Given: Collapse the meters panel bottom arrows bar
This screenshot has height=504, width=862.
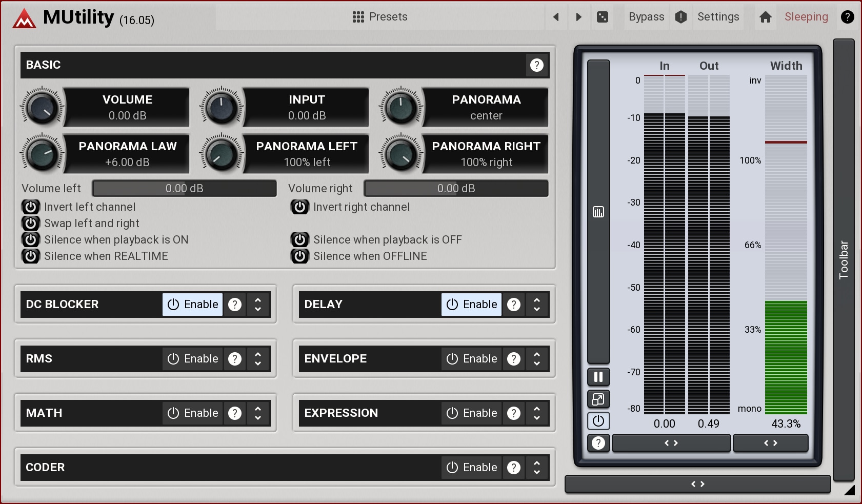Looking at the screenshot, I should 698,484.
